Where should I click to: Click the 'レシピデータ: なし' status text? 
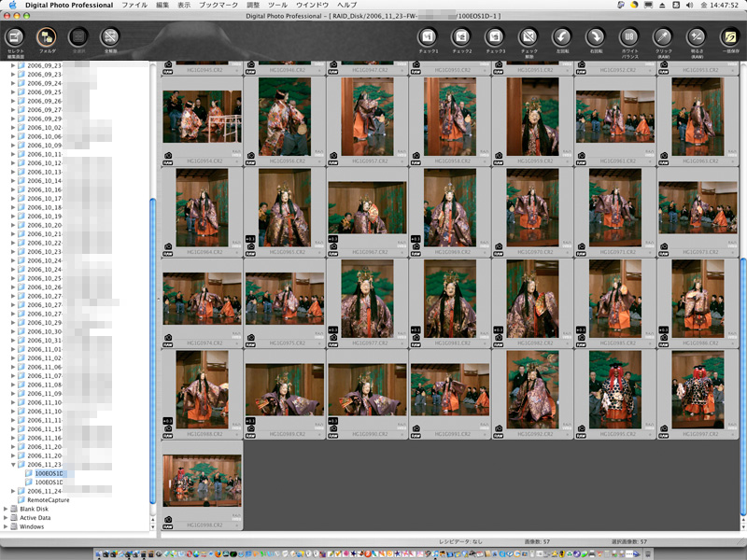point(460,542)
